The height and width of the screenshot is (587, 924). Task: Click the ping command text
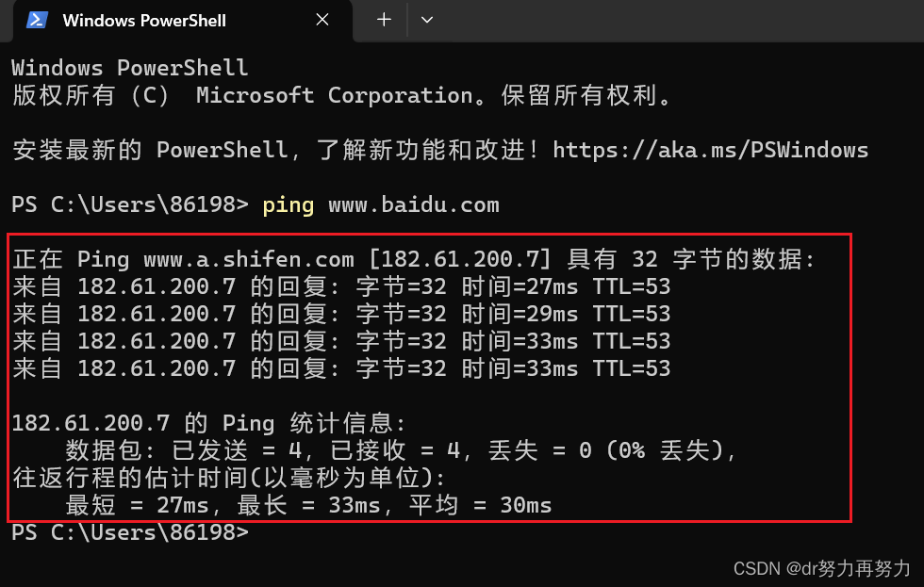(288, 204)
